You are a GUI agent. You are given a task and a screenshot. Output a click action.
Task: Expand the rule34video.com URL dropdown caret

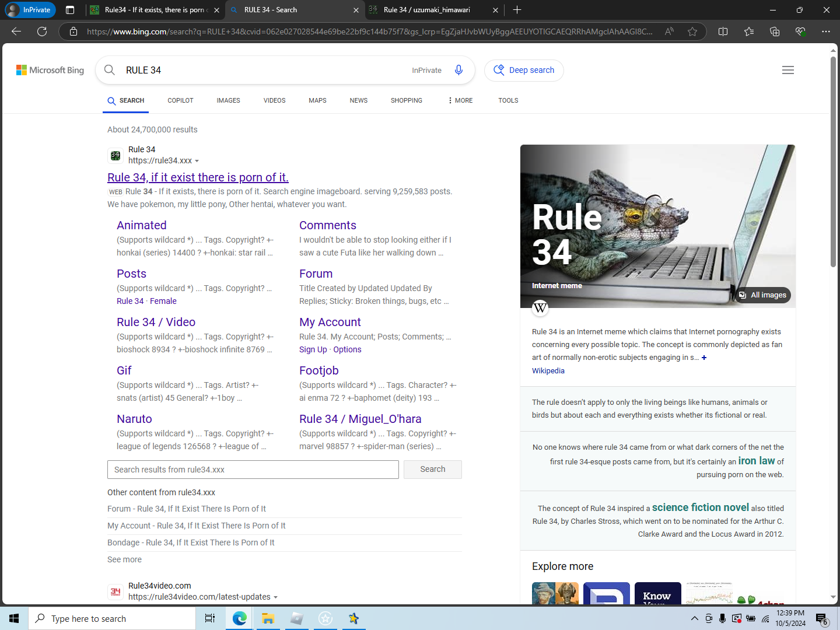pyautogui.click(x=275, y=597)
